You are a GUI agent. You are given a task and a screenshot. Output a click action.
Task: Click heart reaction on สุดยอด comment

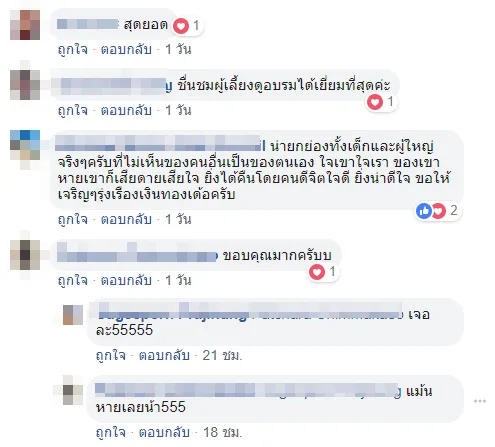click(x=181, y=25)
